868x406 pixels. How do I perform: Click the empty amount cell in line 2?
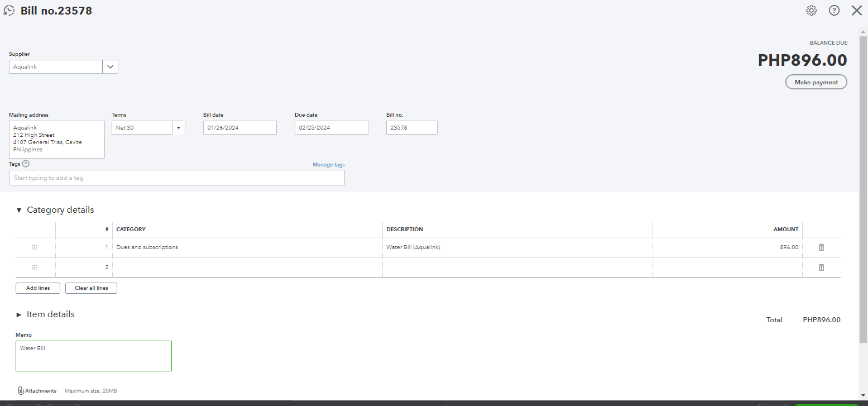[x=727, y=267]
